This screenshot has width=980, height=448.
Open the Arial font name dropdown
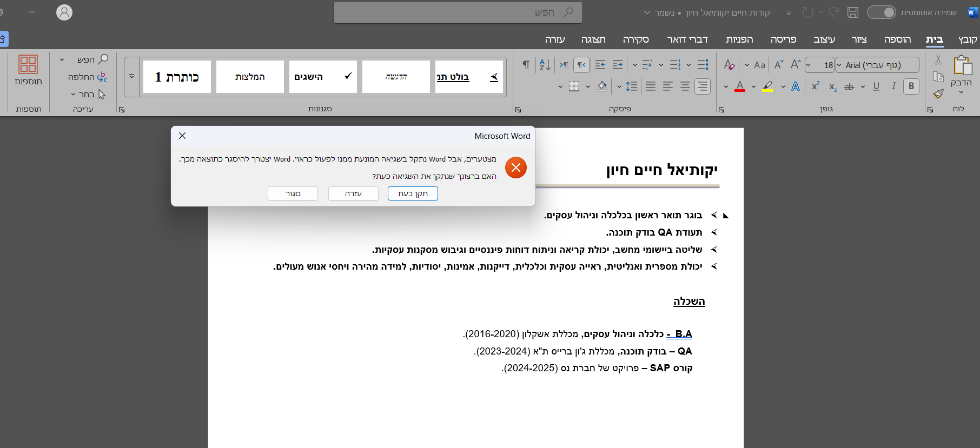coord(839,65)
